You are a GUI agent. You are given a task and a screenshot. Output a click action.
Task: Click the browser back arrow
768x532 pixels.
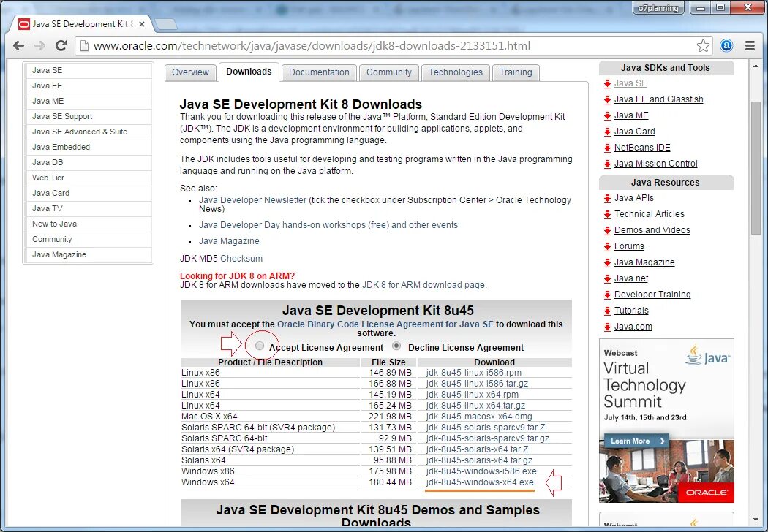click(18, 46)
